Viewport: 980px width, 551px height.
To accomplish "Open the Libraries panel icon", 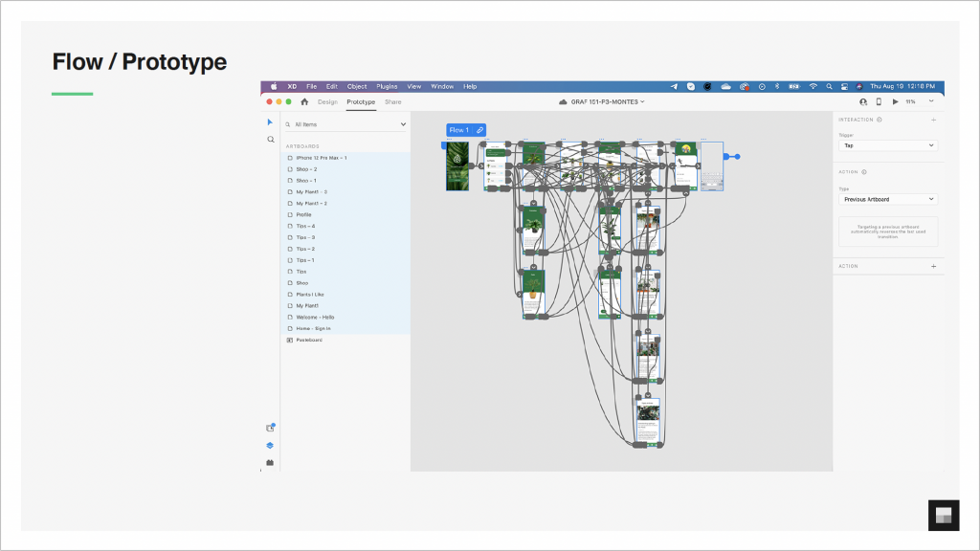I will pos(270,428).
